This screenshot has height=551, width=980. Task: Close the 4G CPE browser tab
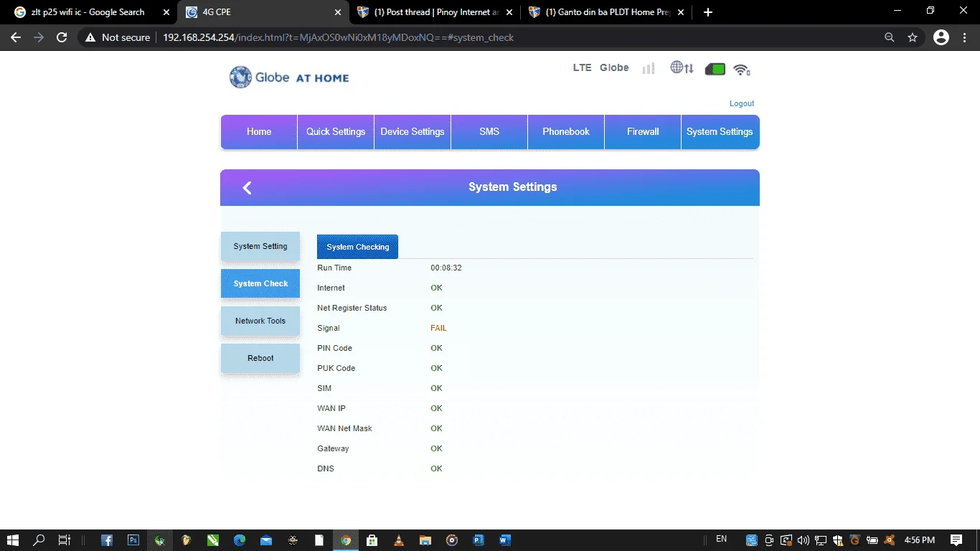pos(338,12)
